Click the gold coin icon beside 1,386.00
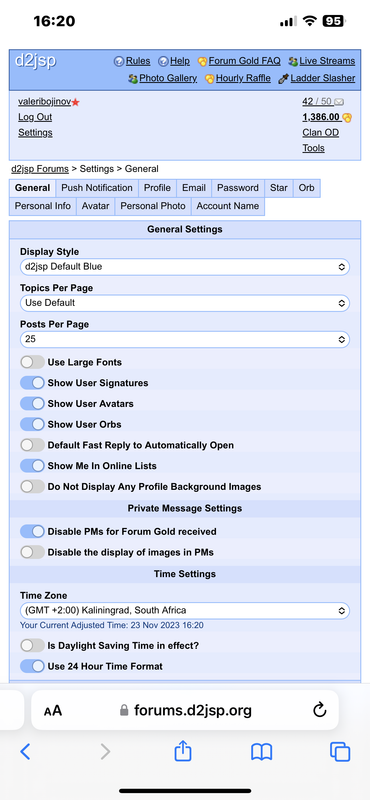This screenshot has height=800, width=370. 347,118
